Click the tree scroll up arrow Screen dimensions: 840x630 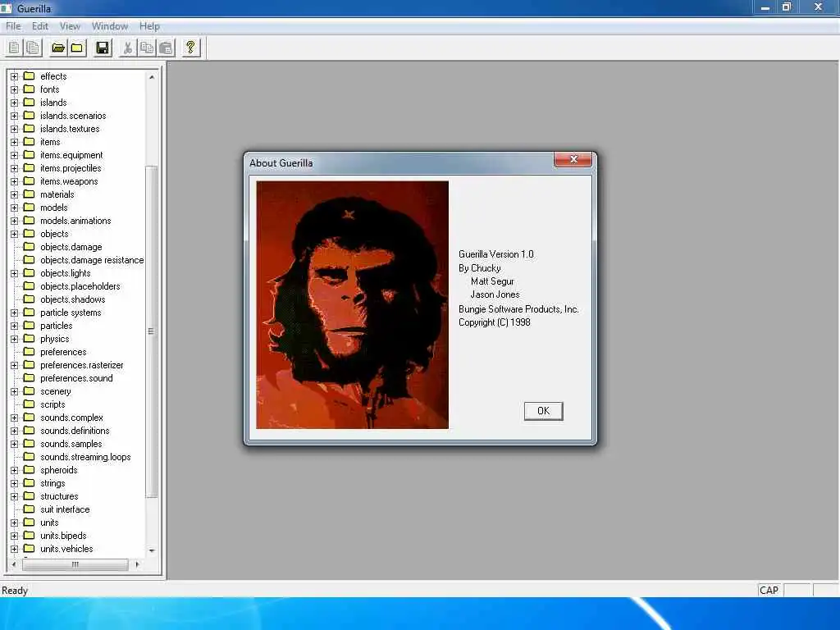[x=152, y=77]
